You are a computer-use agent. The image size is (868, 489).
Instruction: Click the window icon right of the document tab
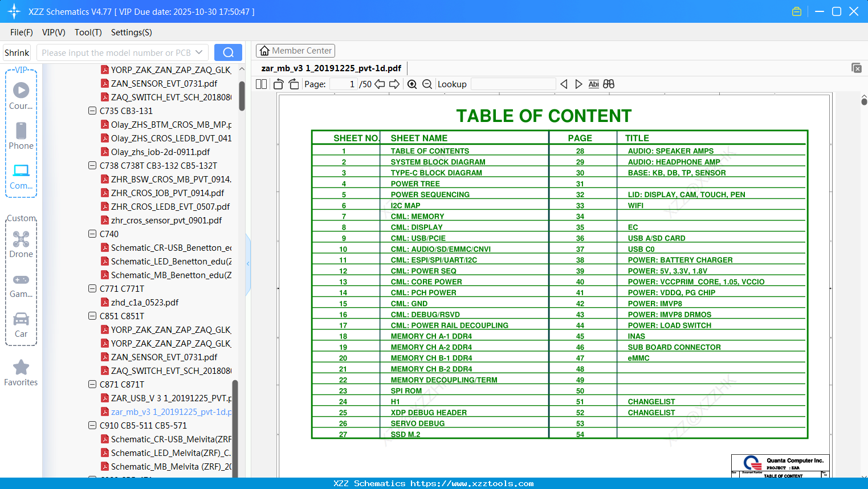(x=857, y=68)
